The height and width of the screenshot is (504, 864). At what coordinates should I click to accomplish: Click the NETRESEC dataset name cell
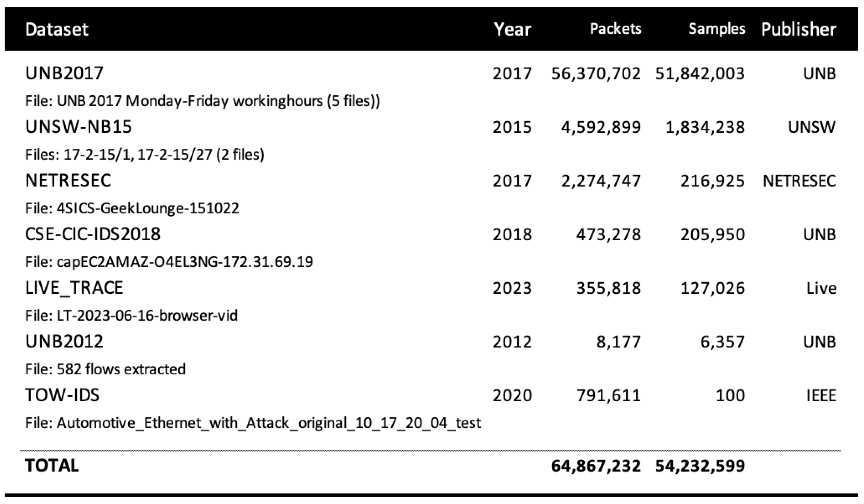(68, 181)
